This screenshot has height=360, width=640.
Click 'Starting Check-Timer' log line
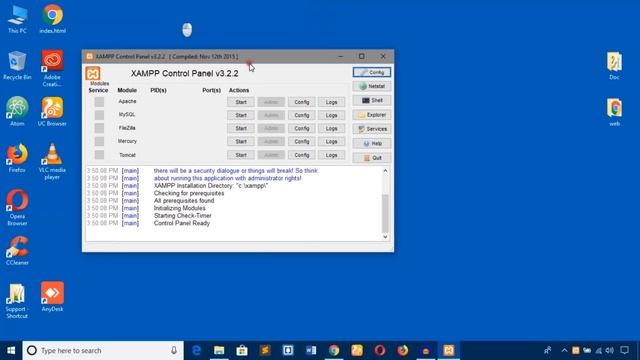pos(182,216)
